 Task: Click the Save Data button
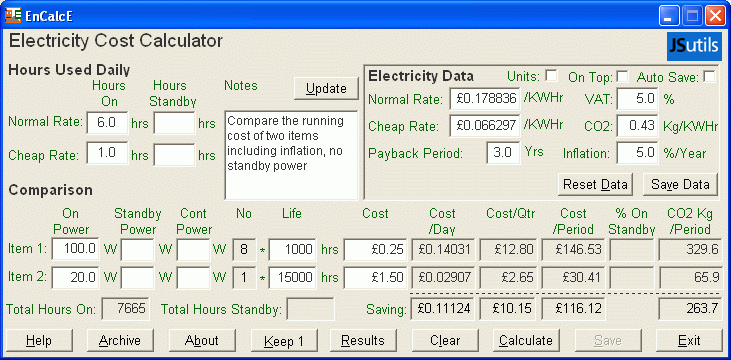coord(680,185)
